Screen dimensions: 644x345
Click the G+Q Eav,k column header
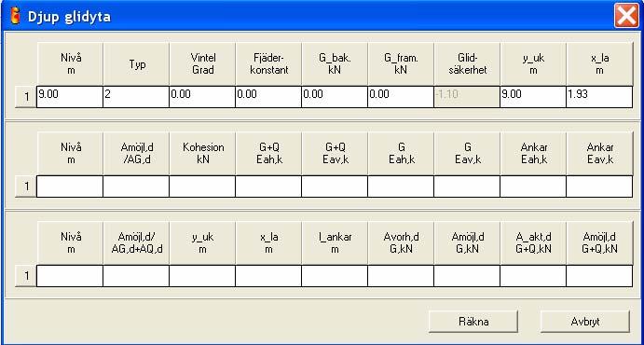[335, 154]
